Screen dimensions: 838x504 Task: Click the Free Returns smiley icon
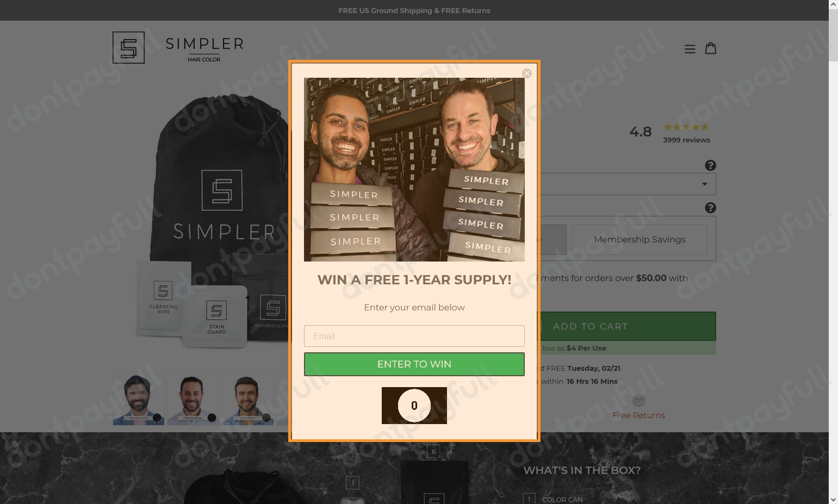click(638, 401)
